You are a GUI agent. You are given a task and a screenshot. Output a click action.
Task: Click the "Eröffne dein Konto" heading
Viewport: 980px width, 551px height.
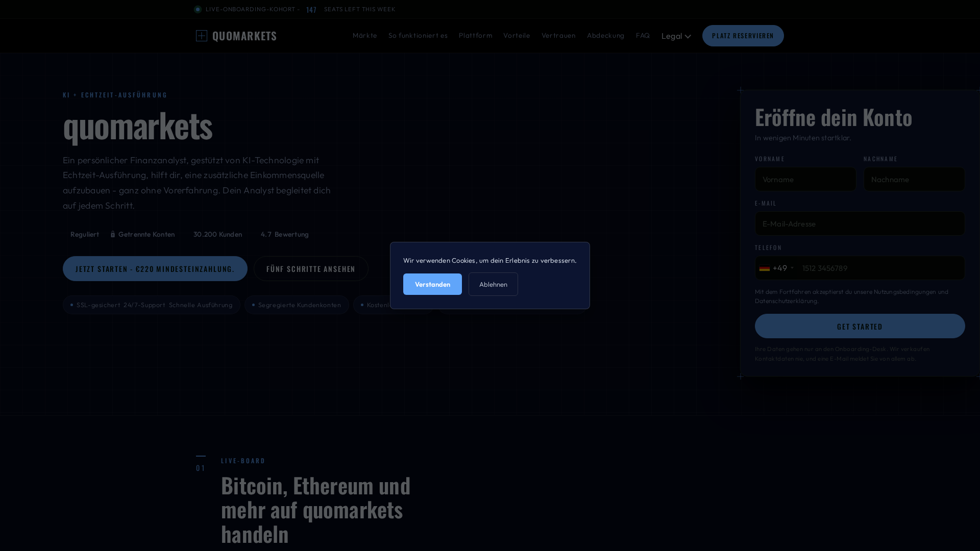pyautogui.click(x=834, y=117)
